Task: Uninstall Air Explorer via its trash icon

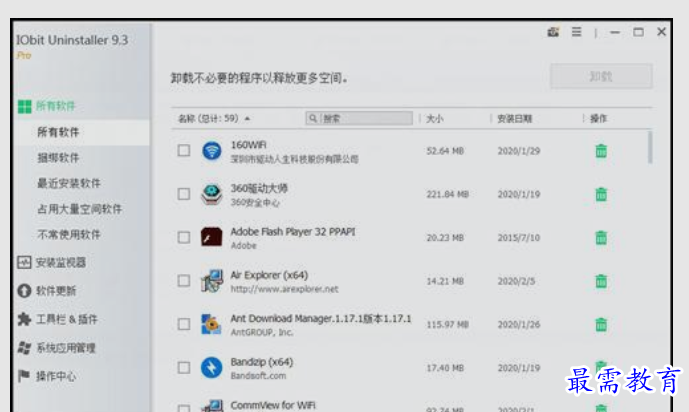Action: tap(601, 281)
